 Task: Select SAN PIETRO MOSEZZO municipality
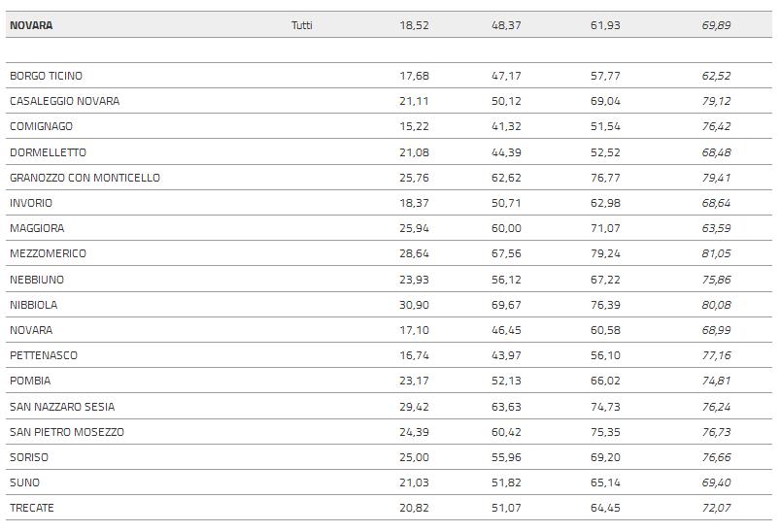point(67,432)
